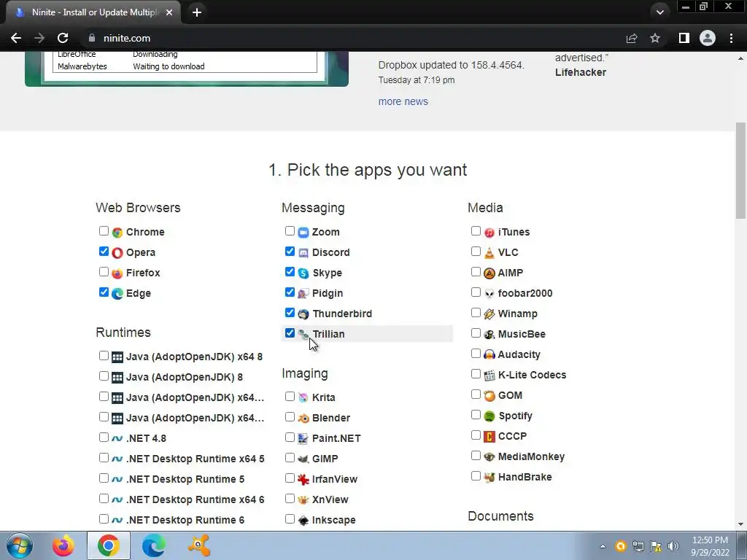Click the VLC cone icon
747x560 pixels.
tap(489, 253)
